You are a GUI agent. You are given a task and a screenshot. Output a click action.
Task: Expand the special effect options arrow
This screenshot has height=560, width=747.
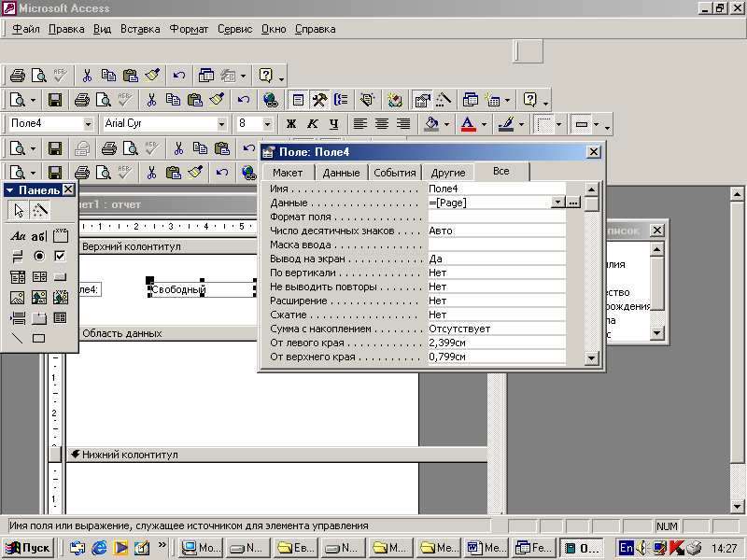pos(596,124)
